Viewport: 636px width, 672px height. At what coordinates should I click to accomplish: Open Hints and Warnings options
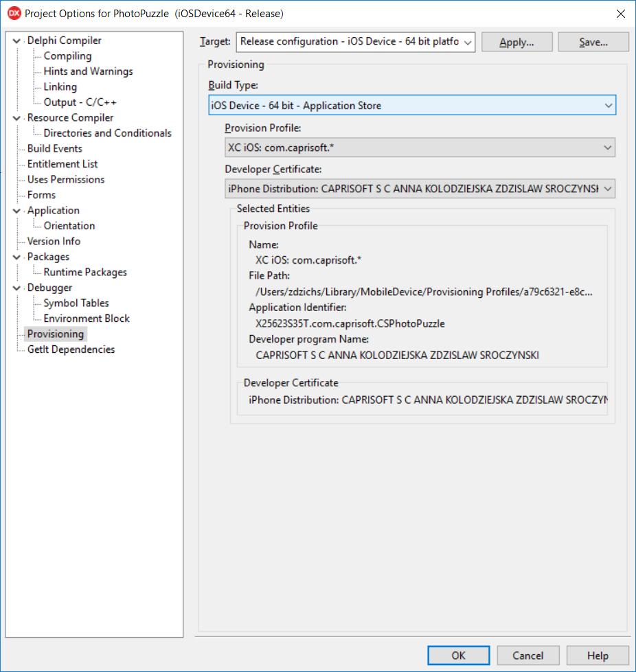point(89,71)
